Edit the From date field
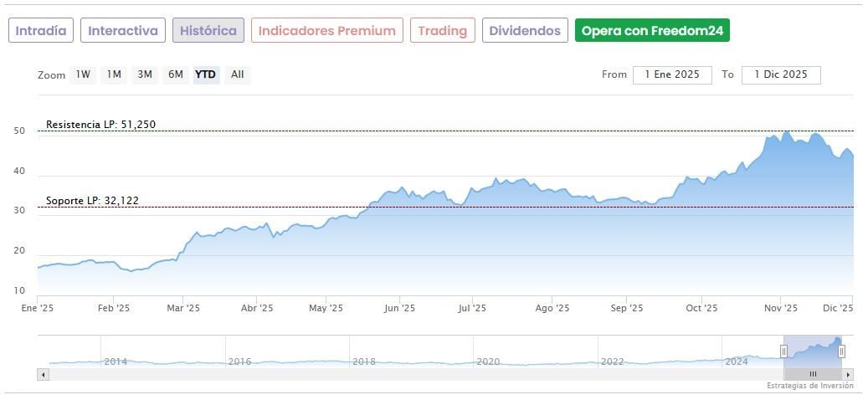Screen dimensions: 868x400 [672, 74]
